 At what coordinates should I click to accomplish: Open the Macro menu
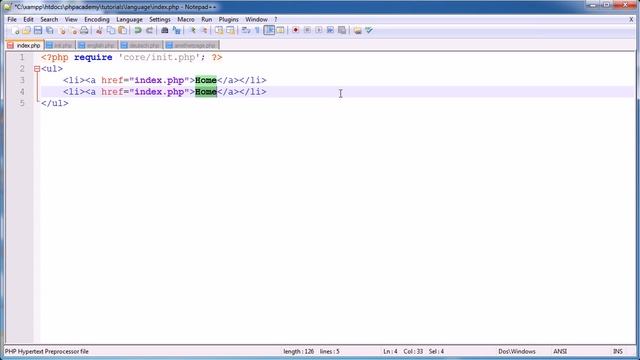click(x=186, y=19)
